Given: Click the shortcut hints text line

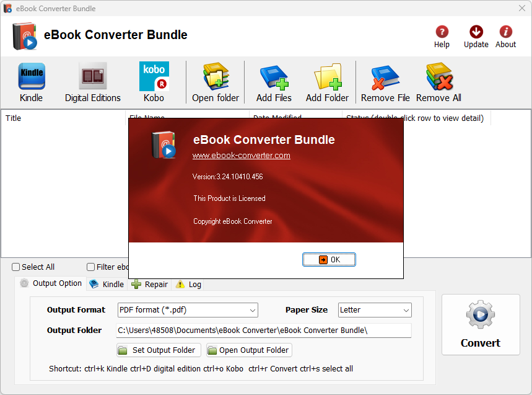Looking at the screenshot, I should pos(201,369).
